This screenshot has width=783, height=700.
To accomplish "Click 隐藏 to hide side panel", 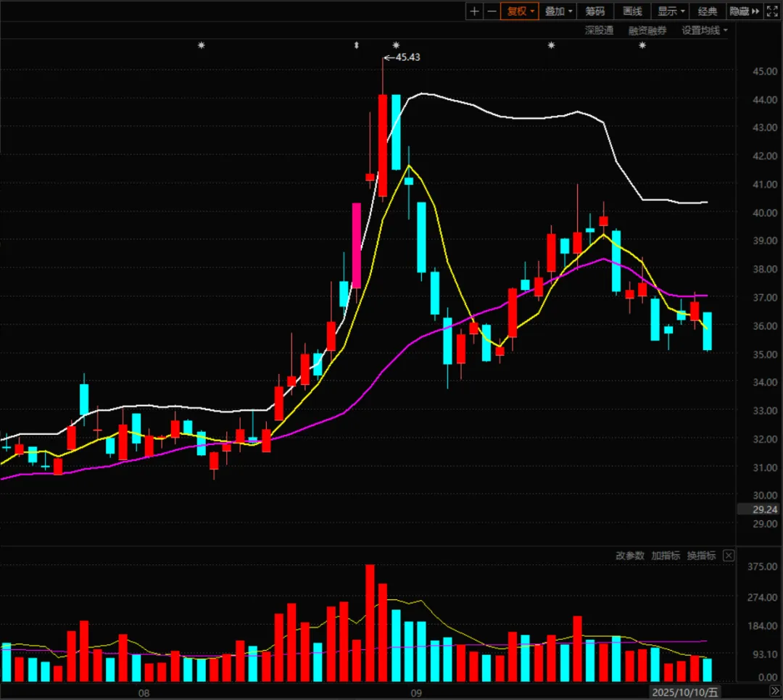I will [744, 11].
